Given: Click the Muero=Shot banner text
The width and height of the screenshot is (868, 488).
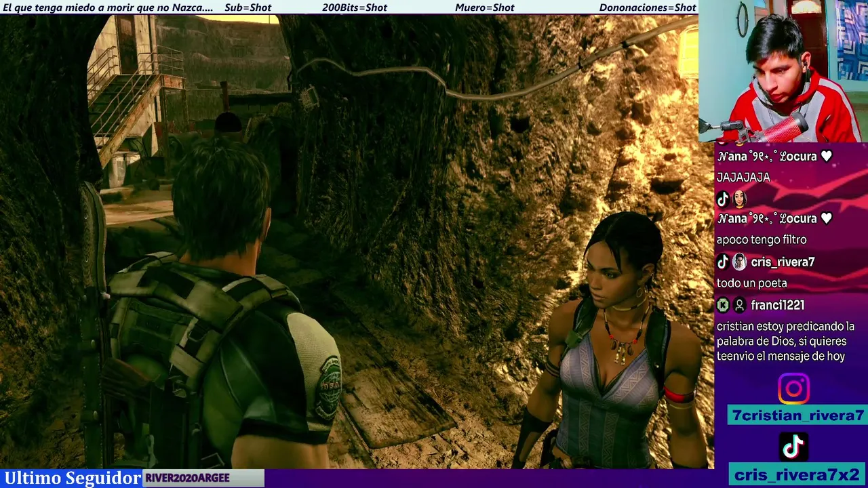Looking at the screenshot, I should tap(485, 7).
